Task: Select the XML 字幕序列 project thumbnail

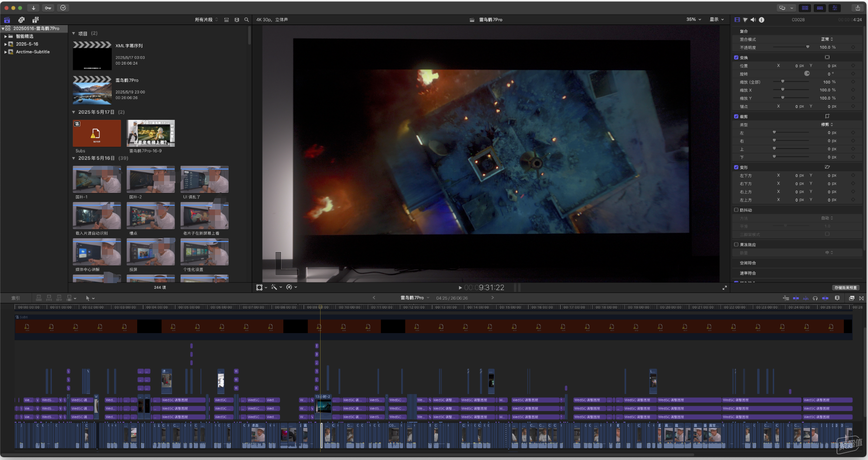Action: point(92,56)
